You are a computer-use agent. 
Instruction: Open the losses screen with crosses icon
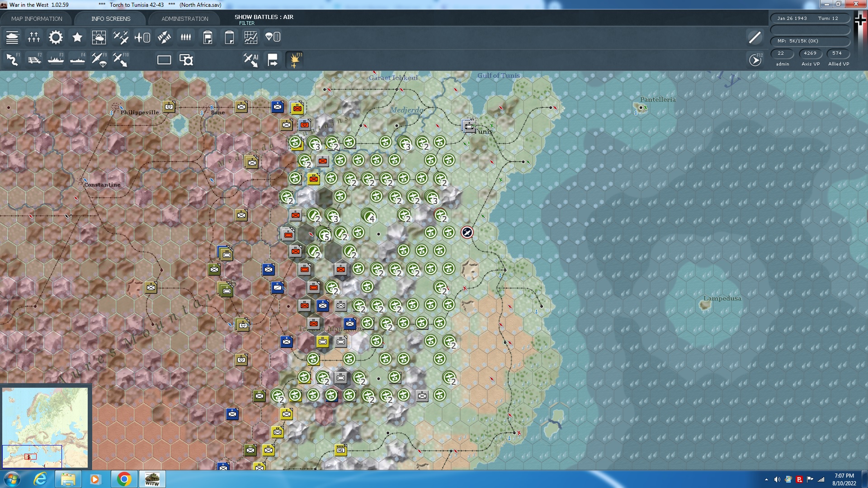(x=34, y=37)
